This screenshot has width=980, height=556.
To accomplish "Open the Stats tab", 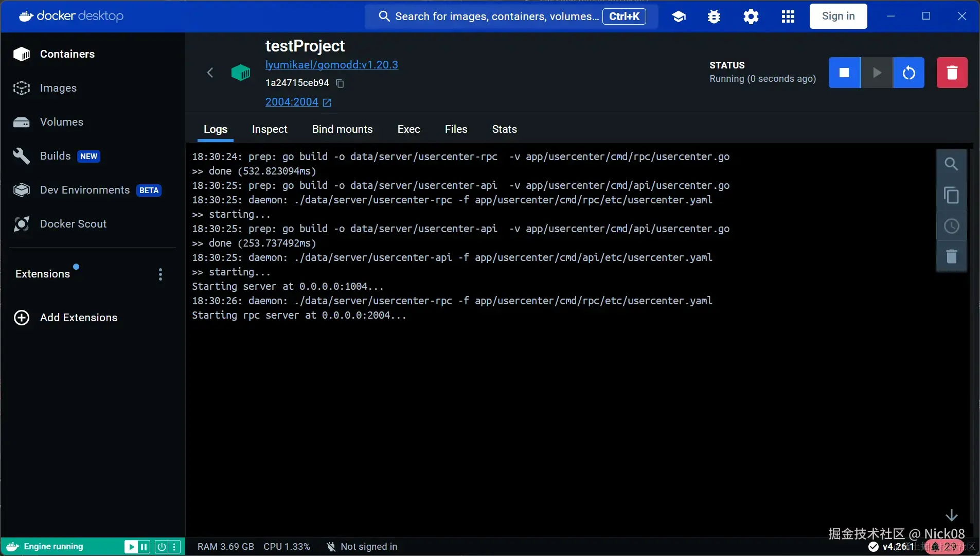I will click(x=505, y=129).
